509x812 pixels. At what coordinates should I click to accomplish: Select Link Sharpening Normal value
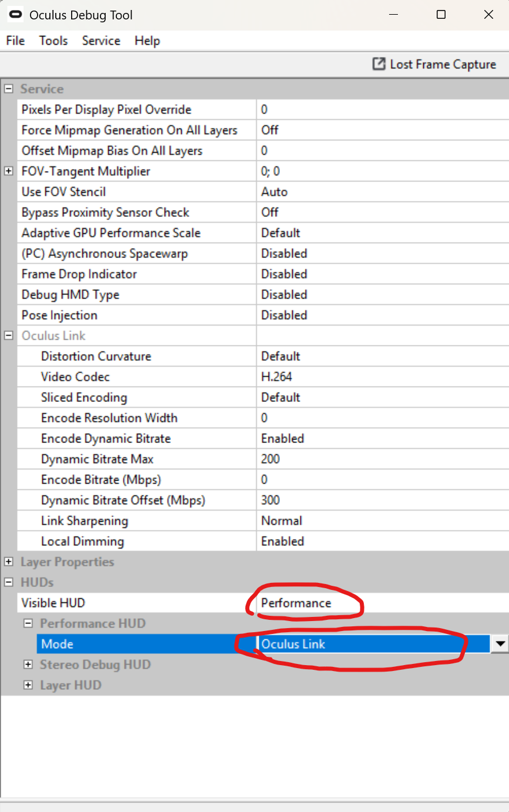383,521
